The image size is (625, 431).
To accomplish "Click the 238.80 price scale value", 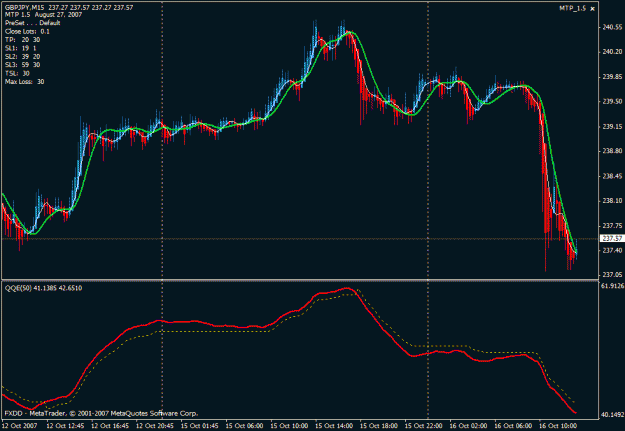I will point(613,151).
